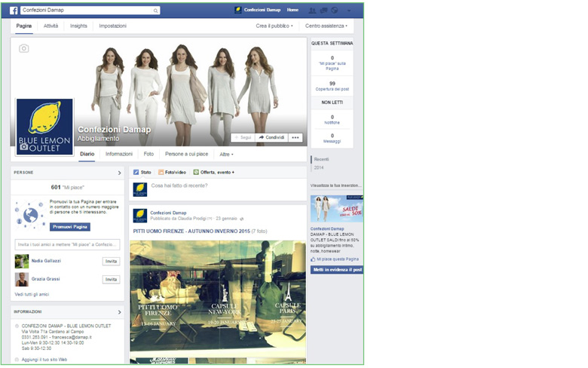Open Grazia Grassi's profile picture
The width and height of the screenshot is (588, 368).
click(22, 280)
